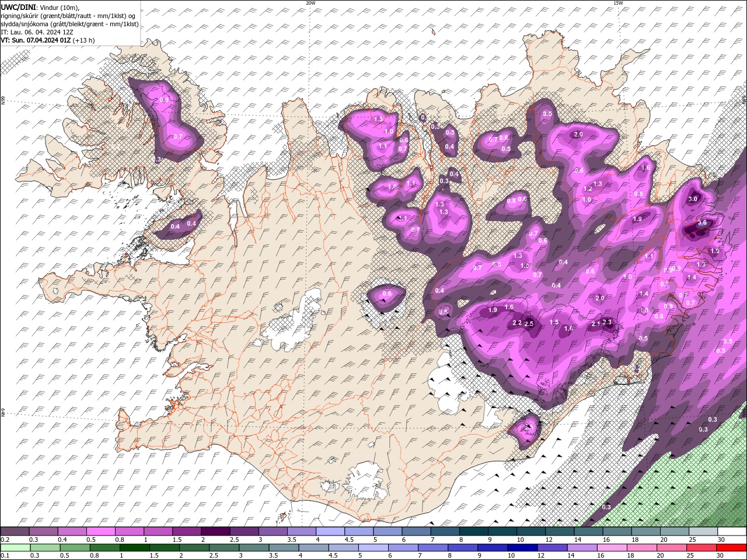Click the dark grey-purple 0.2 swatch in top legend

pyautogui.click(x=15, y=531)
